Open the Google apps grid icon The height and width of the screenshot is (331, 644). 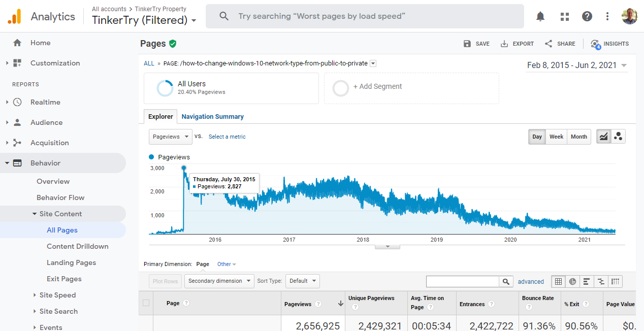click(x=565, y=16)
